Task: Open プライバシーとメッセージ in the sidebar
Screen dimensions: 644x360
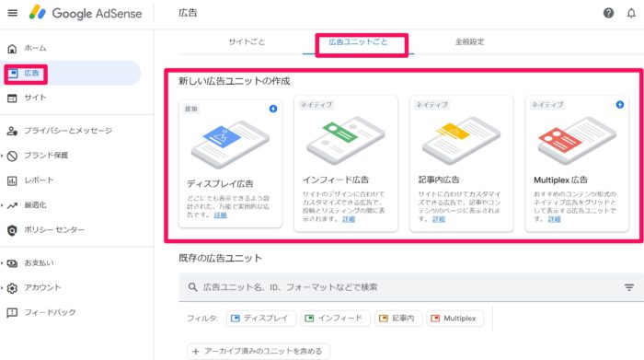Action: 68,131
